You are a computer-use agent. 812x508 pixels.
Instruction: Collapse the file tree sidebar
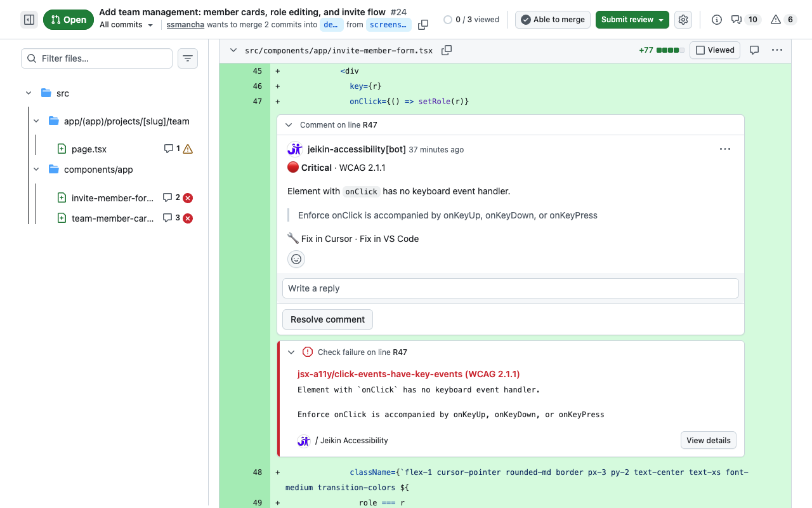[29, 19]
